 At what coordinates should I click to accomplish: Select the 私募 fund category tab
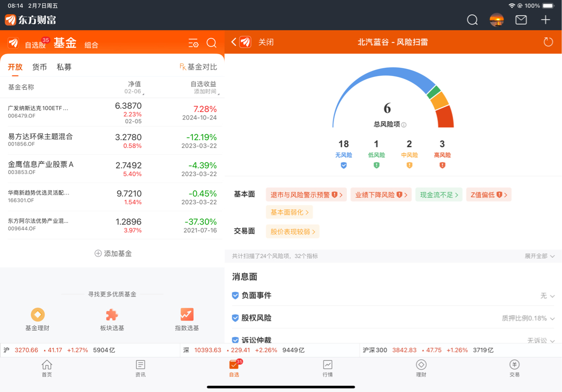click(64, 67)
